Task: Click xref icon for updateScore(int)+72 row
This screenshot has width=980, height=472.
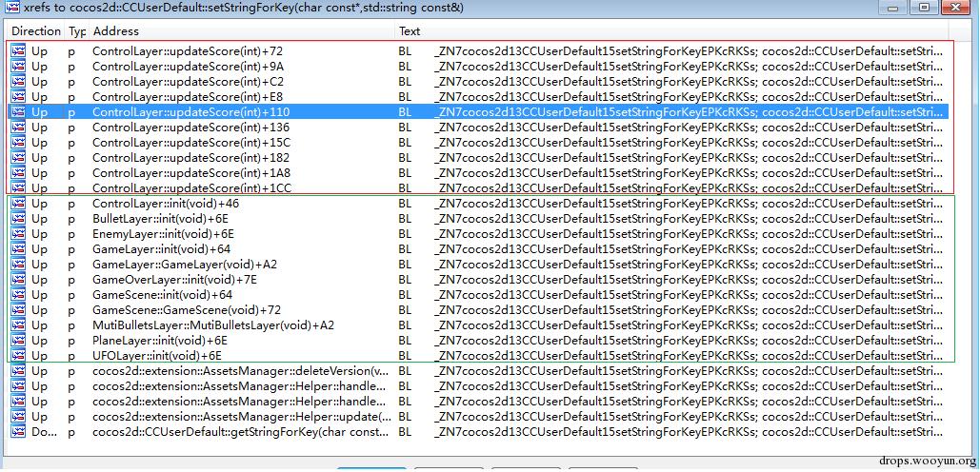Action: click(17, 51)
